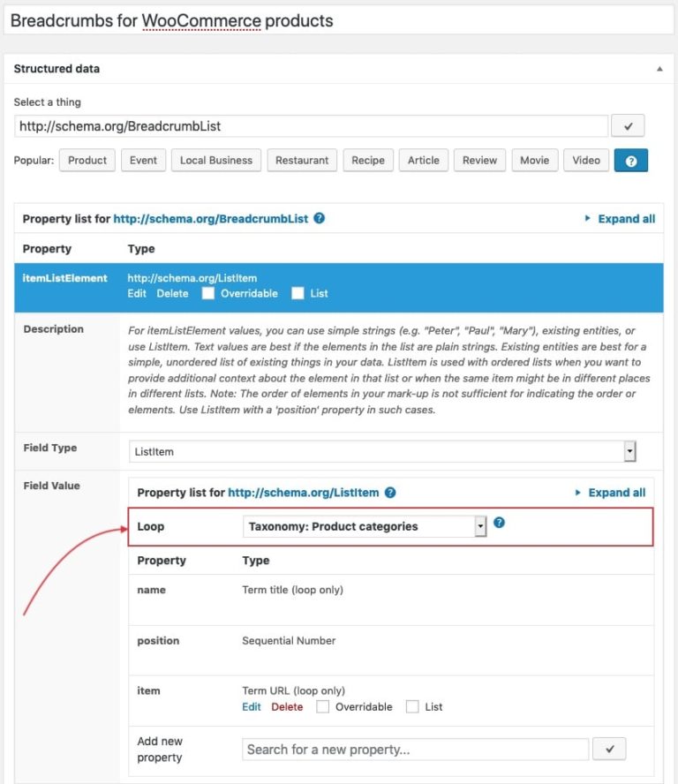Screen dimensions: 678x784
Task: Confirm the selected thing with the checkmark button
Action: [x=628, y=126]
